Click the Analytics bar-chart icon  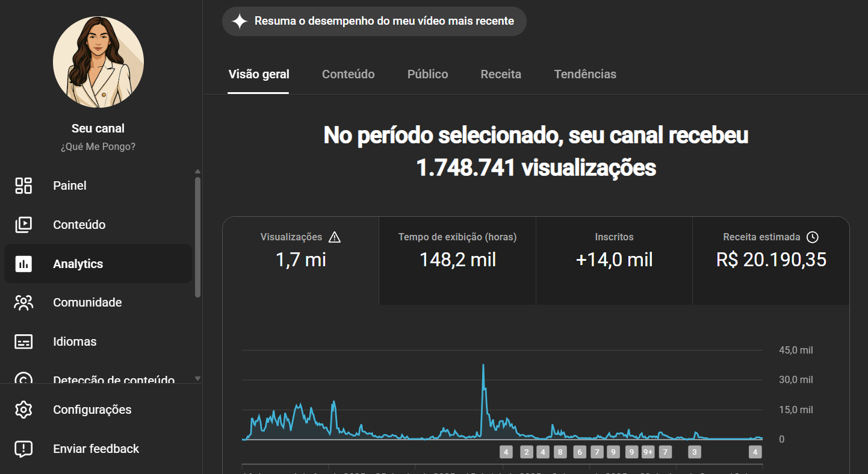point(23,263)
